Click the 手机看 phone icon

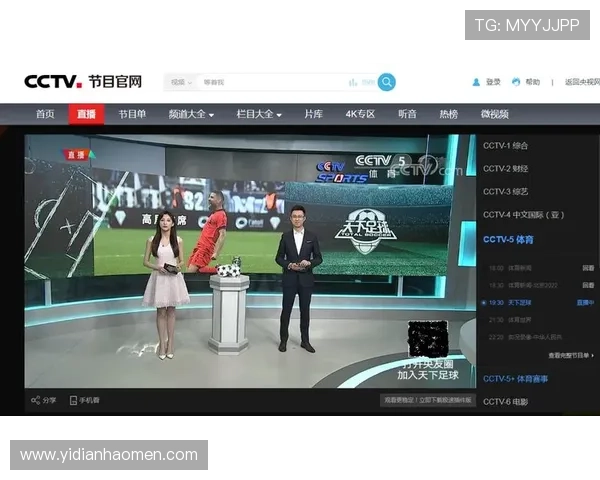[74, 400]
